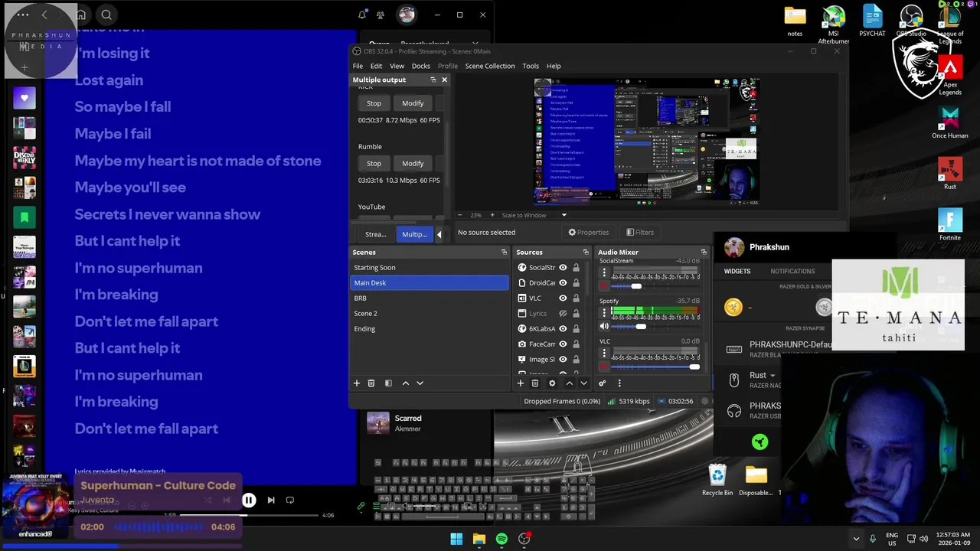
Task: Open source Filters button
Action: (x=639, y=233)
